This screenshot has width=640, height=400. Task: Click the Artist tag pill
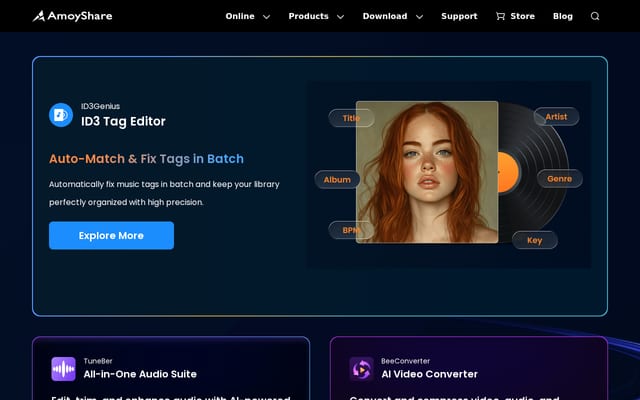coord(556,117)
